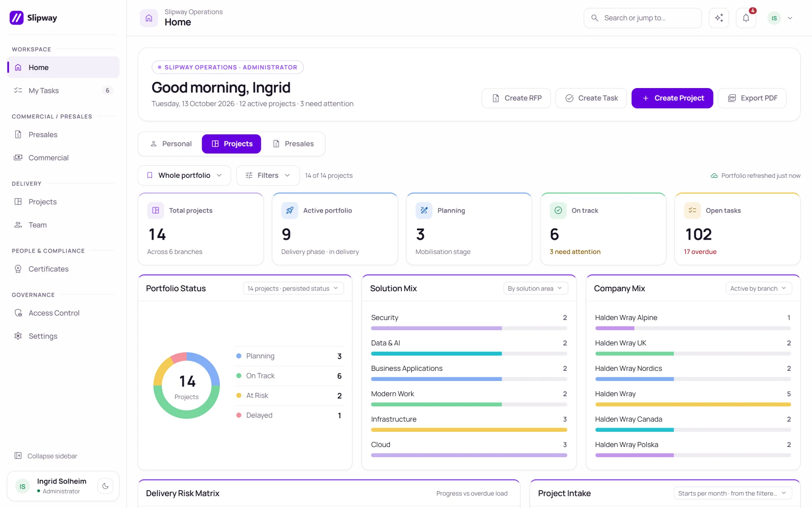Select the Projects tab
The image size is (812, 508).
231,144
